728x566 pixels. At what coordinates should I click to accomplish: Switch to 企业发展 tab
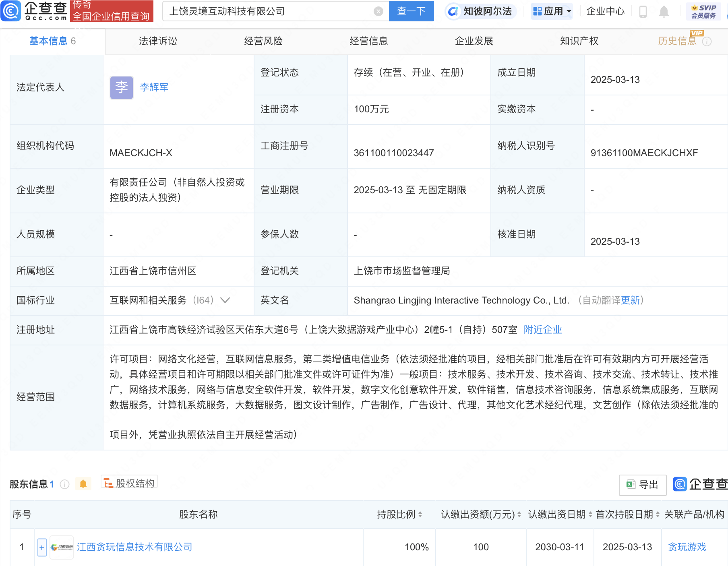pos(474,41)
